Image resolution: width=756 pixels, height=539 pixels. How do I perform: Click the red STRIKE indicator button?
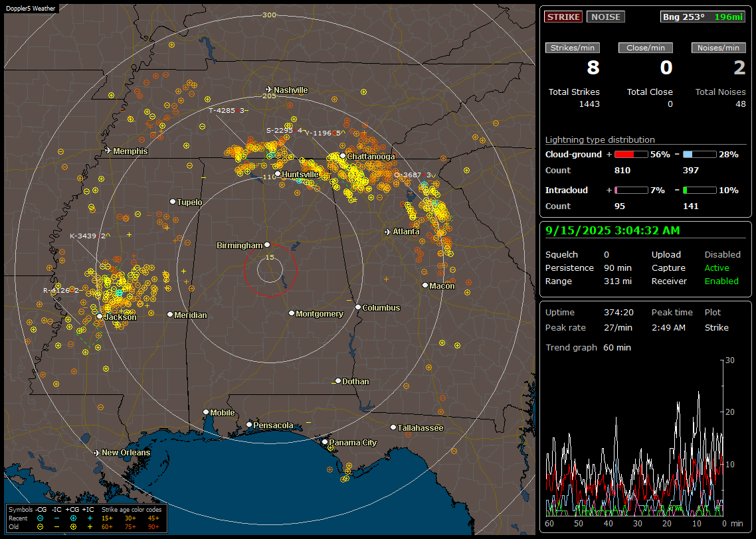coord(563,17)
